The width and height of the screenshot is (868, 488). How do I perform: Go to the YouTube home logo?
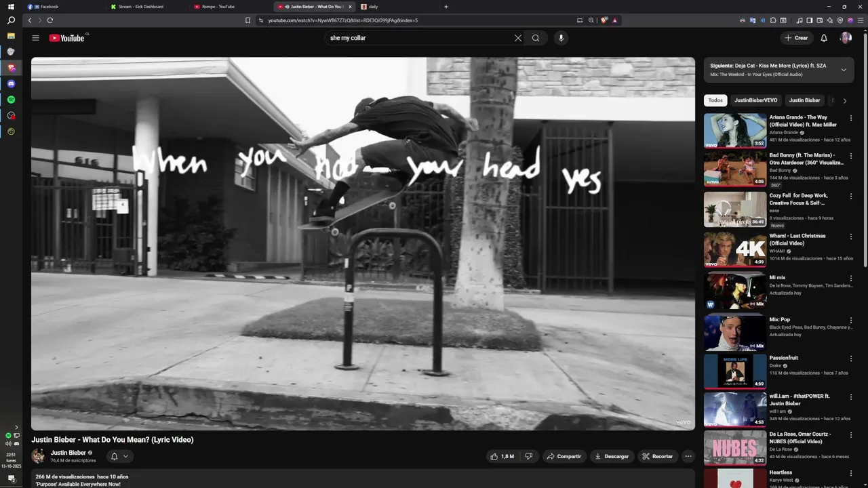click(66, 38)
